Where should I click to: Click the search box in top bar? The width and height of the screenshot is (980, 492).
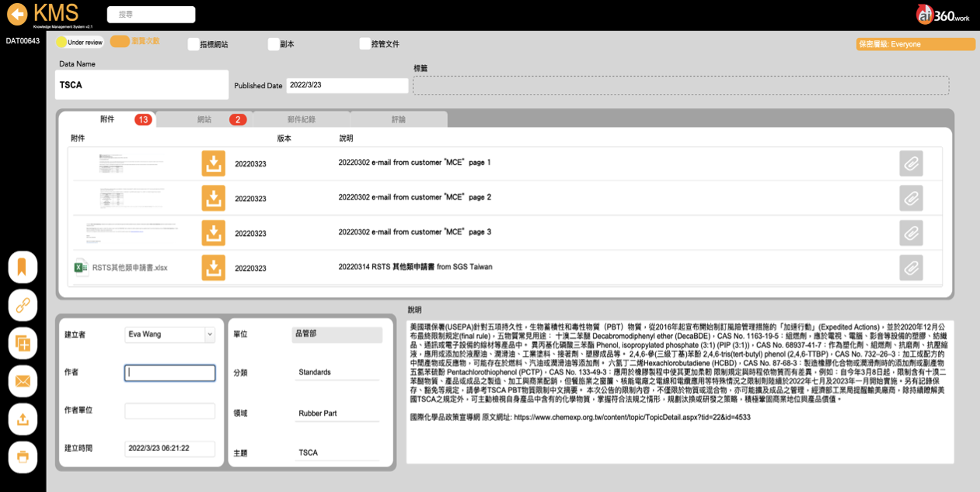(x=151, y=14)
